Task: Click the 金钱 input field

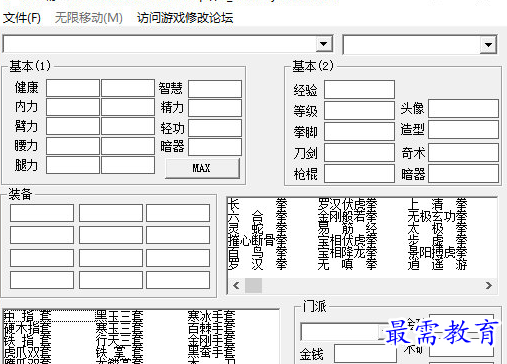Action: point(365,353)
